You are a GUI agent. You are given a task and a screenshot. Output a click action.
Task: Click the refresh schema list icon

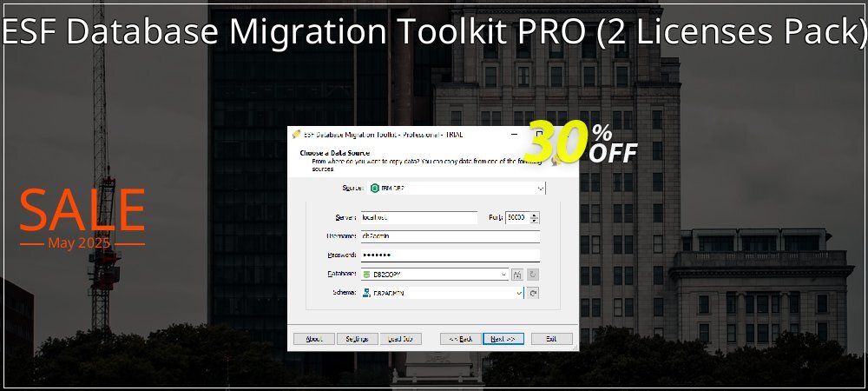click(x=533, y=293)
